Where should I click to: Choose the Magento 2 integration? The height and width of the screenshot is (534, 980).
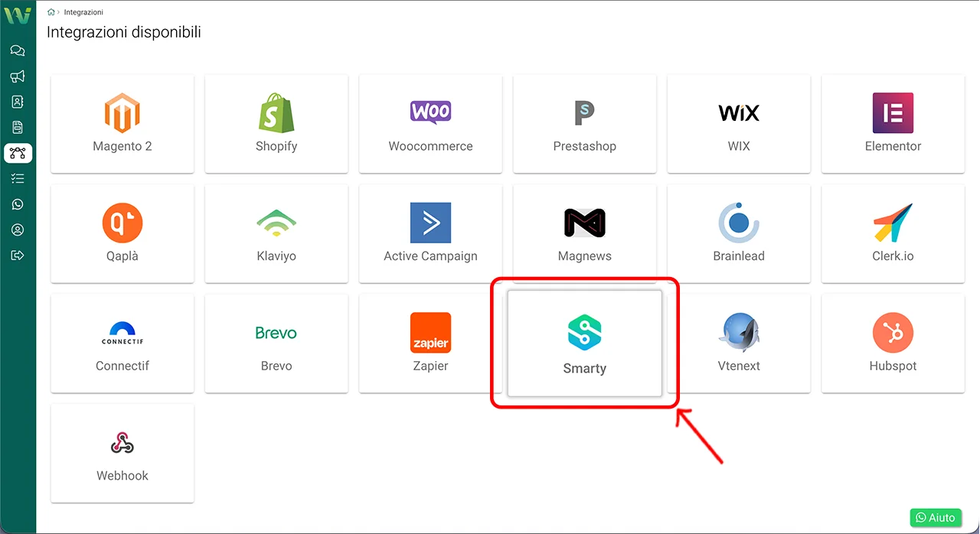(x=122, y=124)
